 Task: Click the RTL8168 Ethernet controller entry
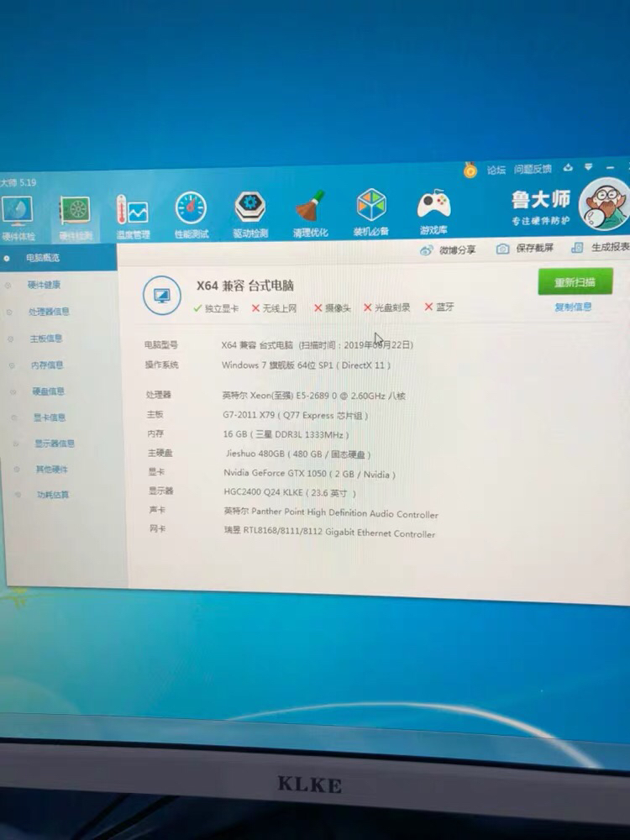coord(330,532)
